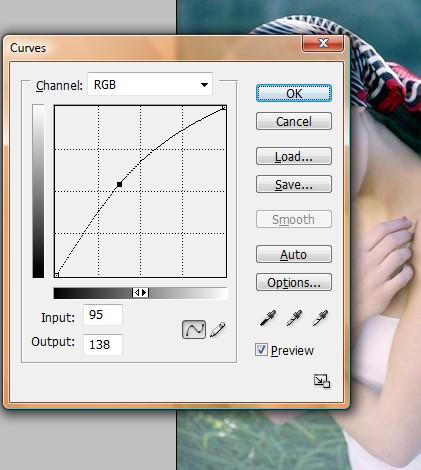Switch to the pencil draw-curve tool
421x470 pixels.
[x=218, y=330]
